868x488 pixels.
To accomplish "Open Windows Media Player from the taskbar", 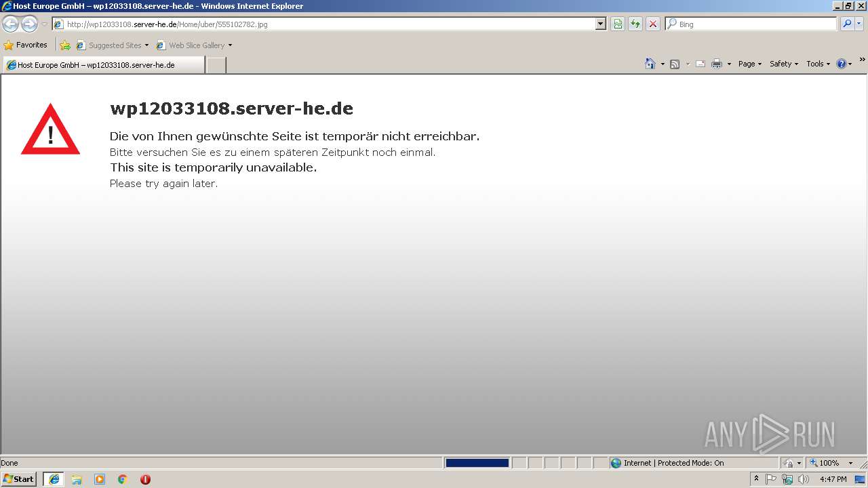I will coord(100,479).
